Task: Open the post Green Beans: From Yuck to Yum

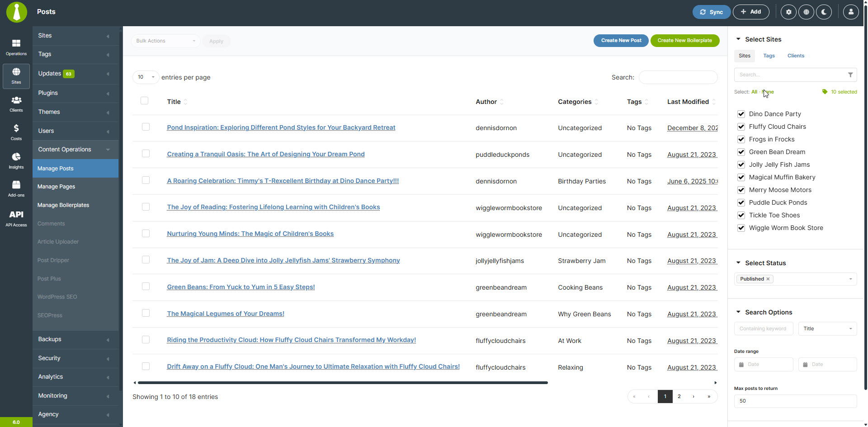Action: pos(241,287)
